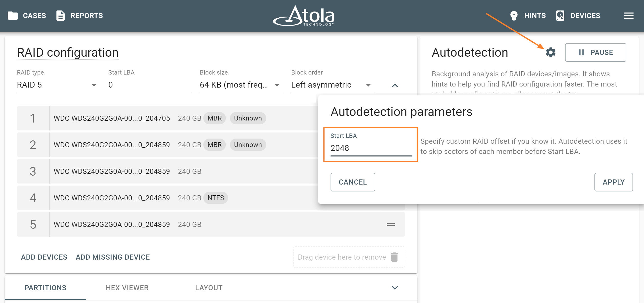Pause the autodetection
Screen dimensions: 644x303
pyautogui.click(x=595, y=52)
